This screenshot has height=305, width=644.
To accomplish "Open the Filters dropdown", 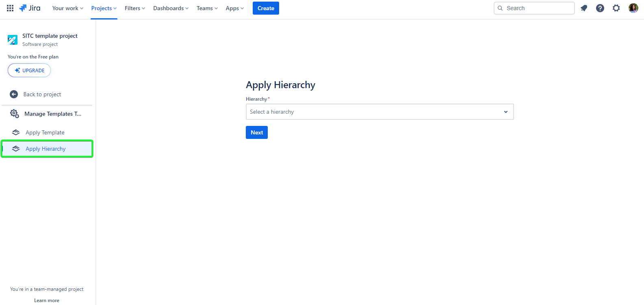I will [134, 8].
